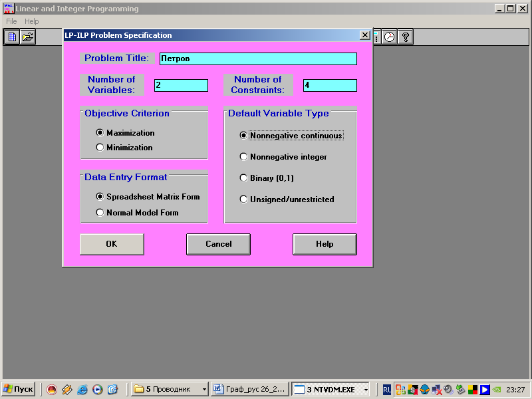The width and height of the screenshot is (532, 399).
Task: Switch to the Граф_рус Word document taskbar button
Action: 250,390
